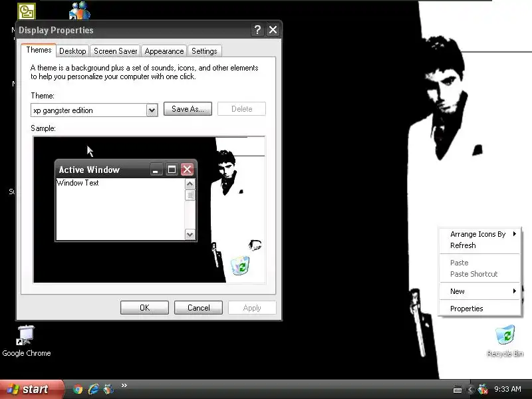
Task: Open the Appearance tab
Action: pyautogui.click(x=164, y=51)
